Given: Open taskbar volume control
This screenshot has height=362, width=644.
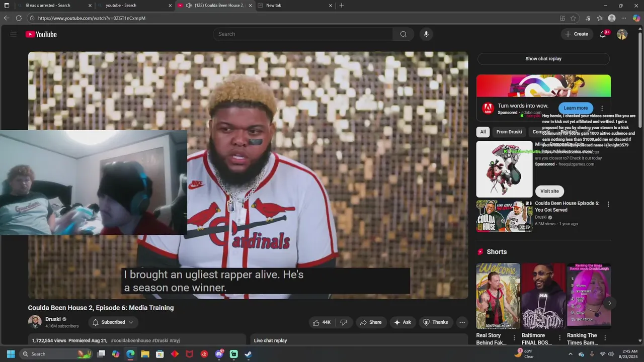Looking at the screenshot, I should point(611,354).
